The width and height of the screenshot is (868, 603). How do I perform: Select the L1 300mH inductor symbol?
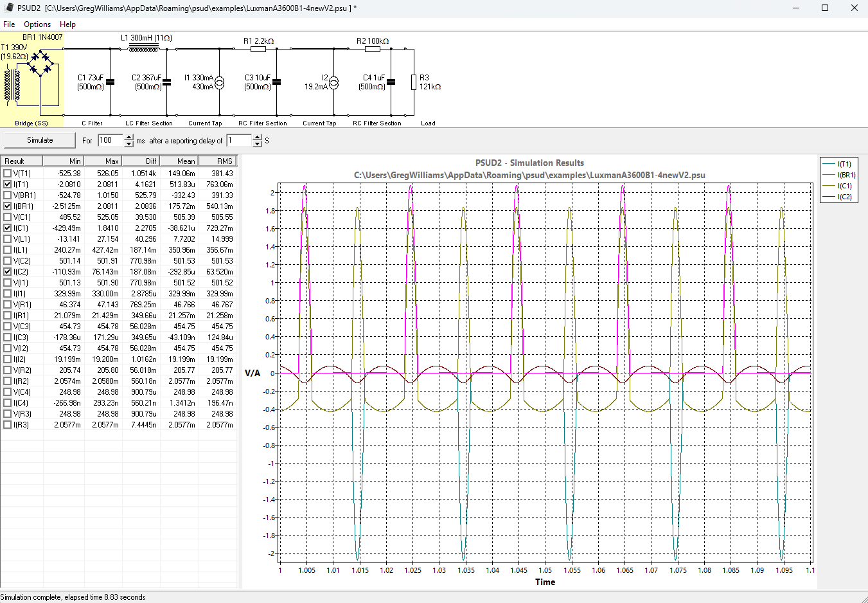pyautogui.click(x=143, y=48)
